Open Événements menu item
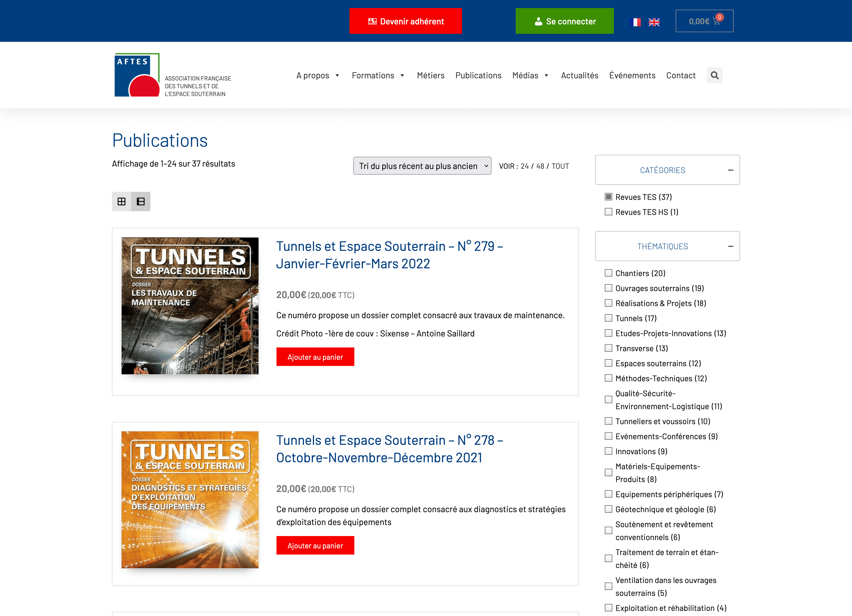Screen dimensions: 852x616 point(632,75)
